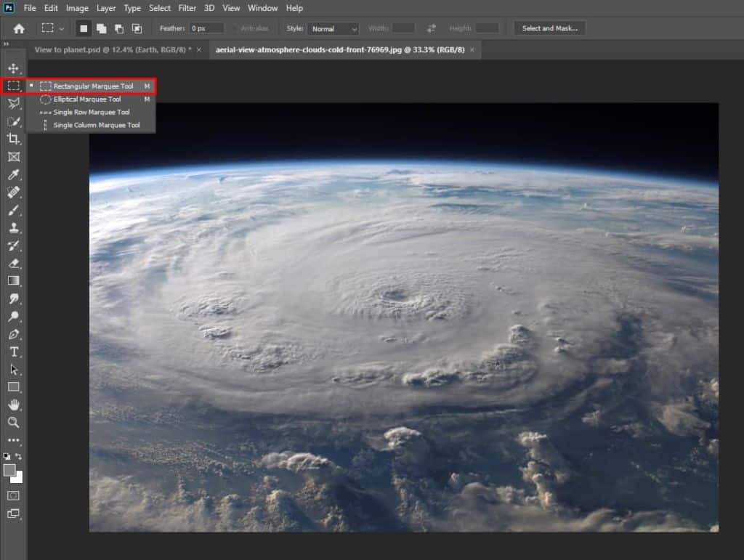Click the Home button

pos(17,28)
